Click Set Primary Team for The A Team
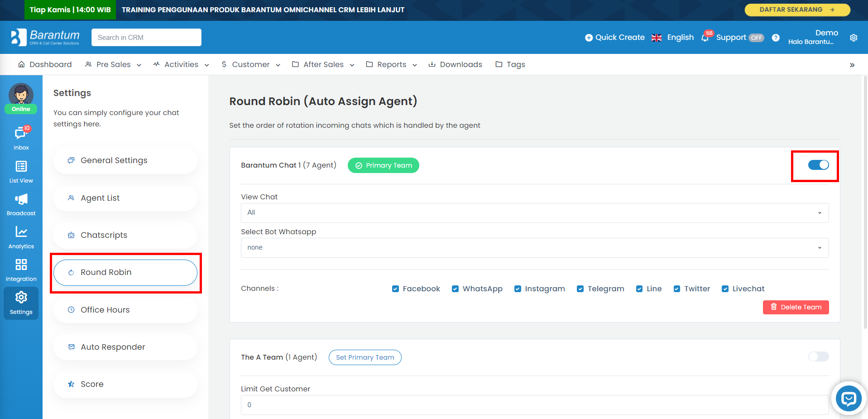Viewport: 868px width, 419px height. pos(365,357)
